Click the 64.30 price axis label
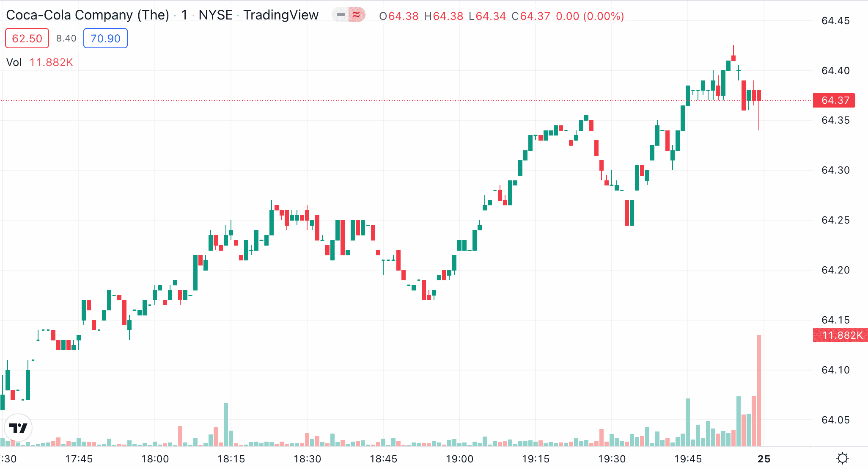 pos(835,170)
